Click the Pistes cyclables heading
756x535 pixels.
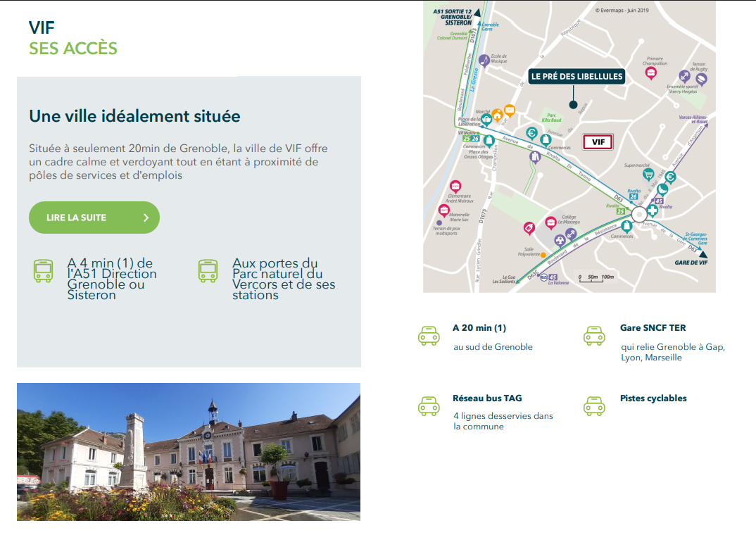tap(653, 398)
